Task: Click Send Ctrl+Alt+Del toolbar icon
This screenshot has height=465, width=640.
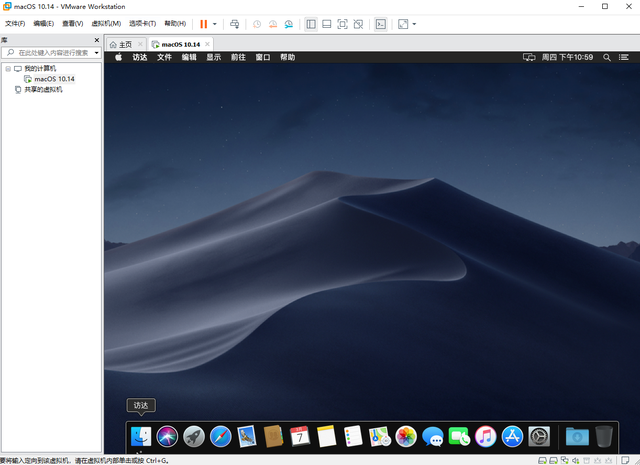Action: [234, 24]
